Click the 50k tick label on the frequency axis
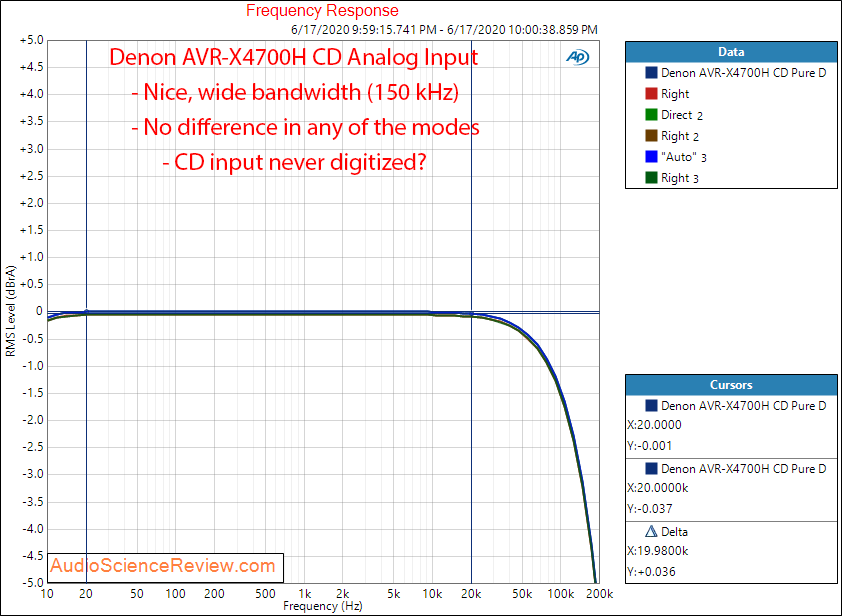 (x=522, y=594)
